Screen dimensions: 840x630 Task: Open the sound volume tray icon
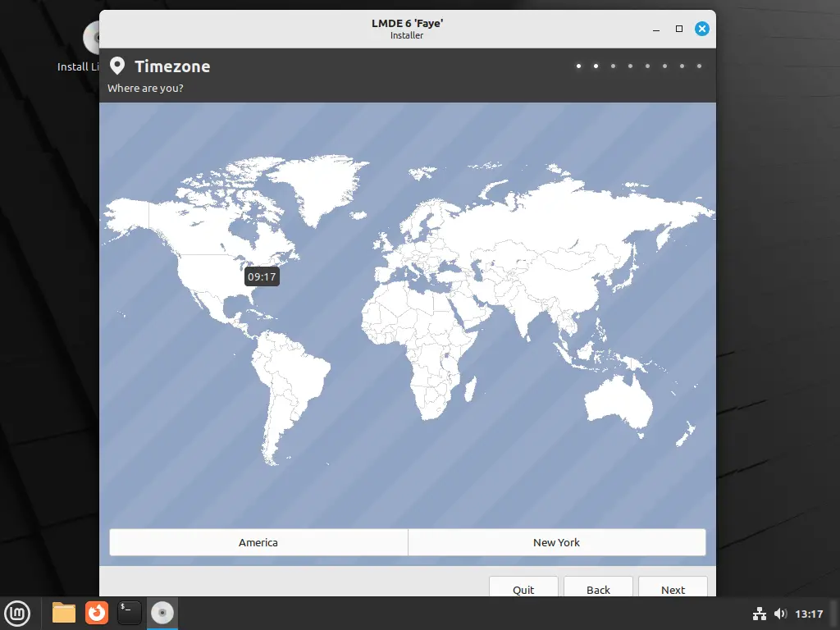click(781, 614)
